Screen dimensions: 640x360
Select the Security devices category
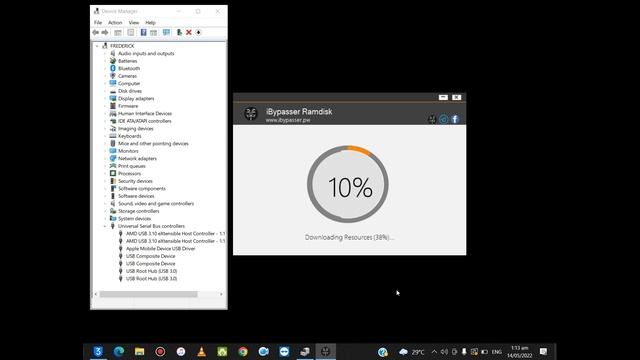coord(135,181)
